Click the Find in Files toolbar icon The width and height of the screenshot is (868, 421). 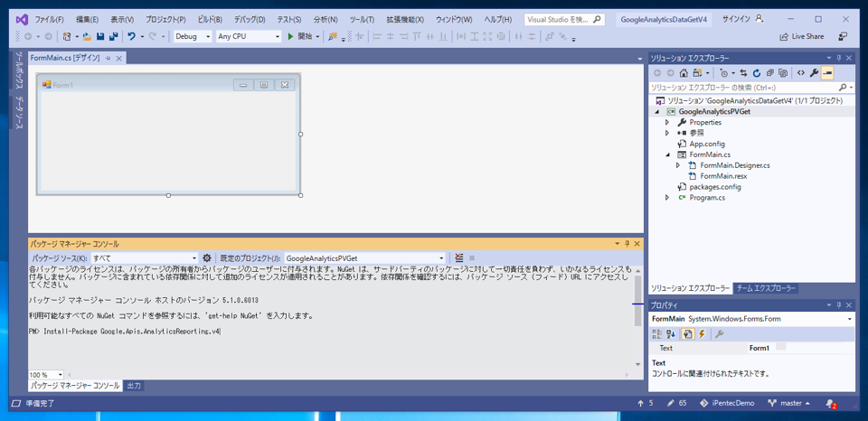333,36
